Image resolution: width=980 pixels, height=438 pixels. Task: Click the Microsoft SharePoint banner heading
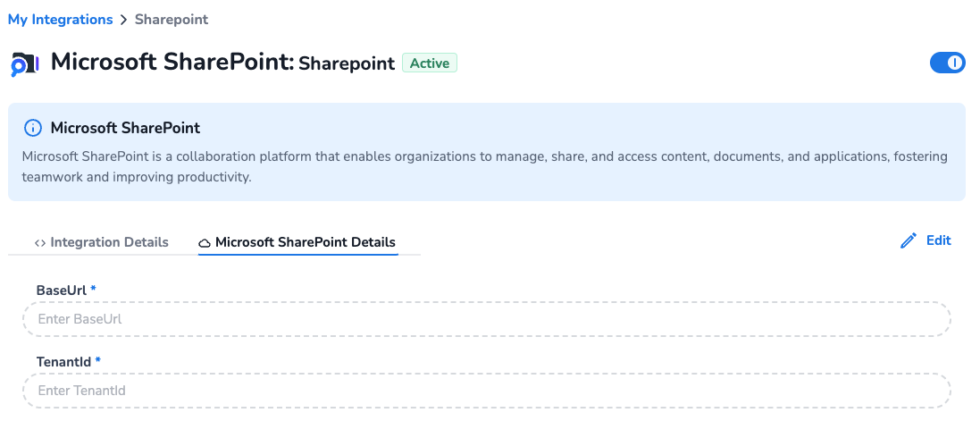125,128
